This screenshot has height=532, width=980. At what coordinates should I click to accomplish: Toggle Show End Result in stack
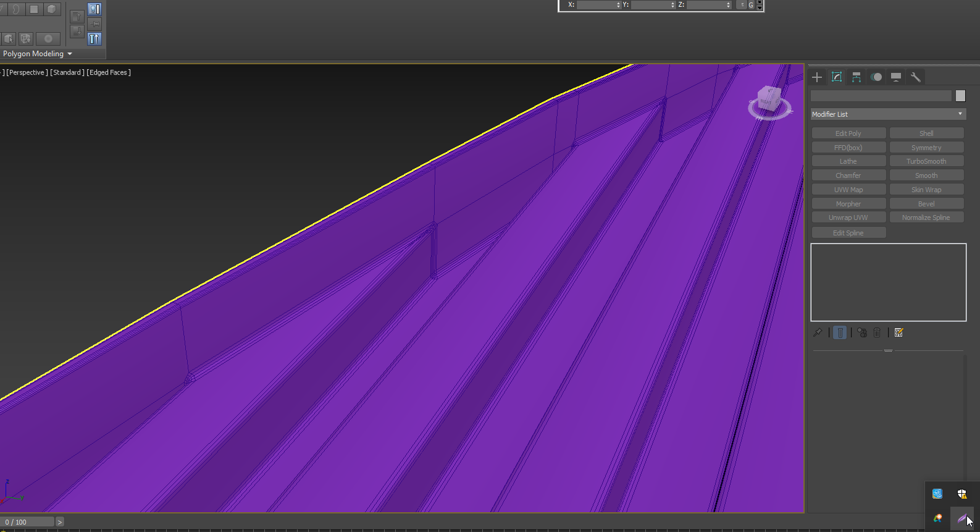(x=840, y=332)
